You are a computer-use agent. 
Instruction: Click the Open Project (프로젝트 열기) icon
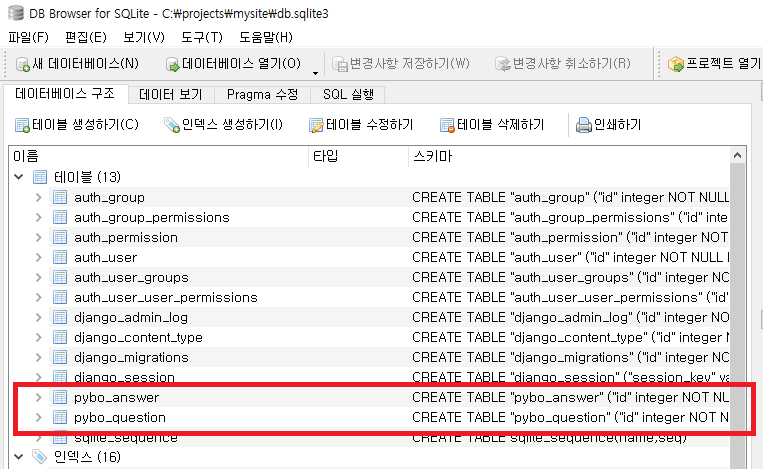pos(676,64)
